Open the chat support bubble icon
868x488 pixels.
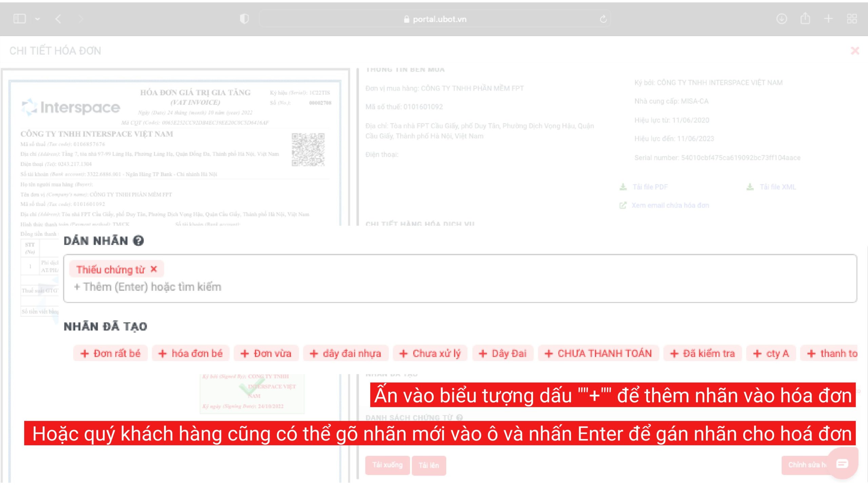[x=842, y=463]
